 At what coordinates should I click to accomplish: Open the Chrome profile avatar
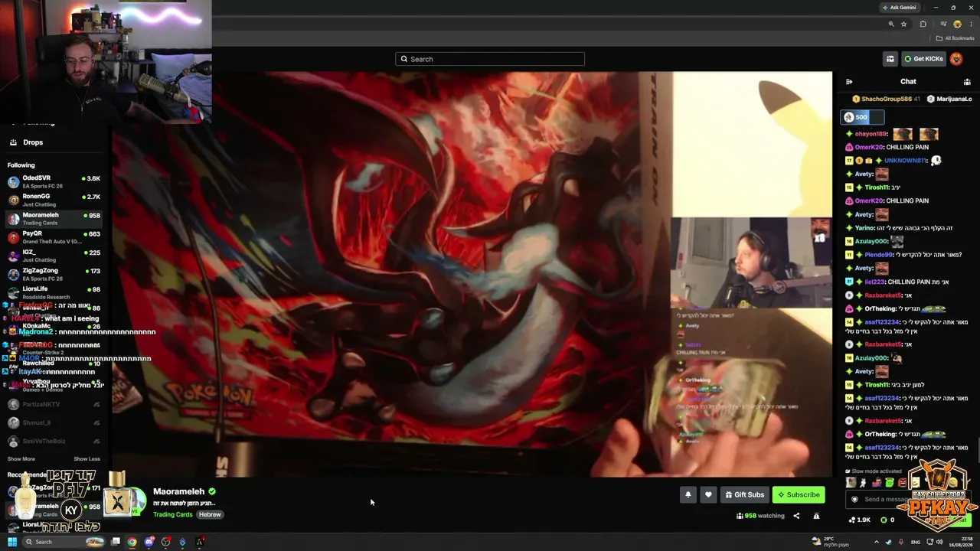point(957,24)
